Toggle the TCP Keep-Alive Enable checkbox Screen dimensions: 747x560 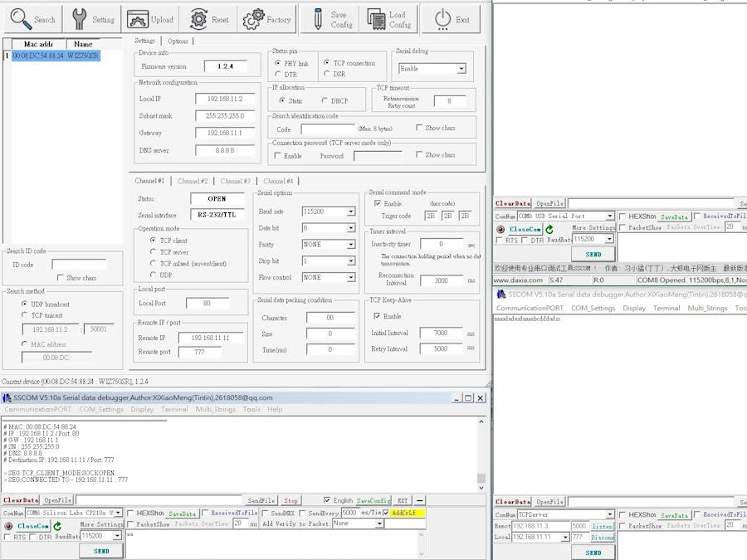click(x=378, y=316)
